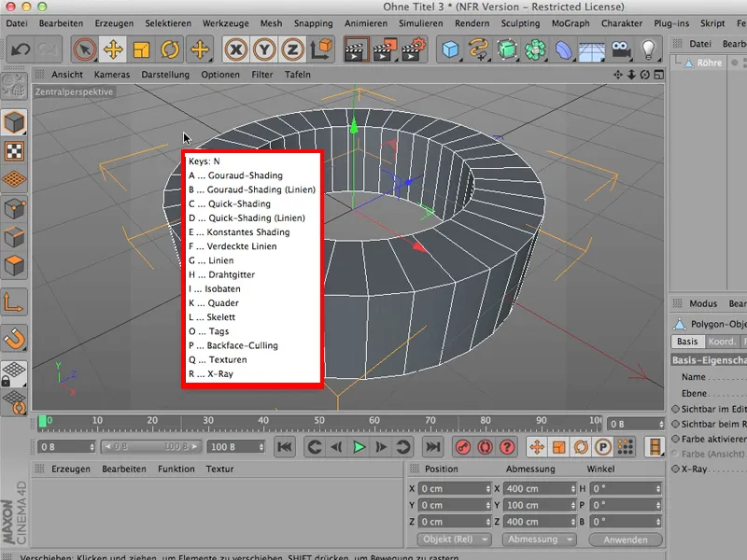Open the Datei menu
This screenshot has width=747, height=560.
pos(17,23)
